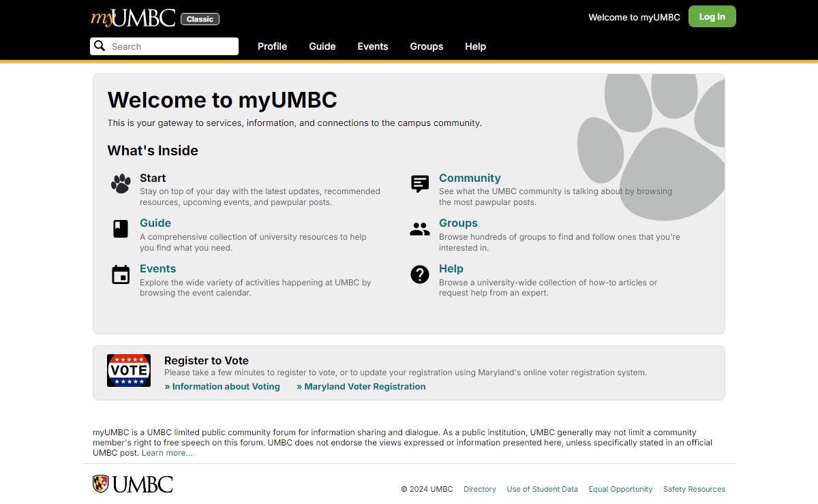Open the Guide navigation item
The width and height of the screenshot is (818, 504).
coord(322,46)
